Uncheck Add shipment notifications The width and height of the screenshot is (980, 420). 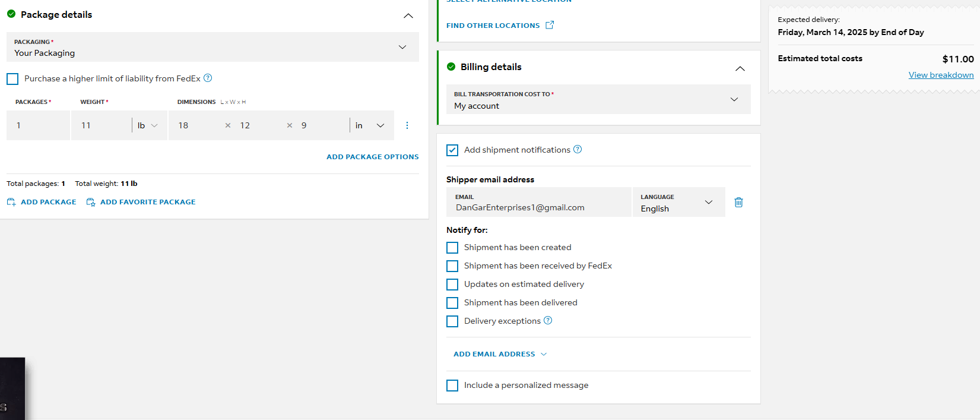click(x=452, y=150)
